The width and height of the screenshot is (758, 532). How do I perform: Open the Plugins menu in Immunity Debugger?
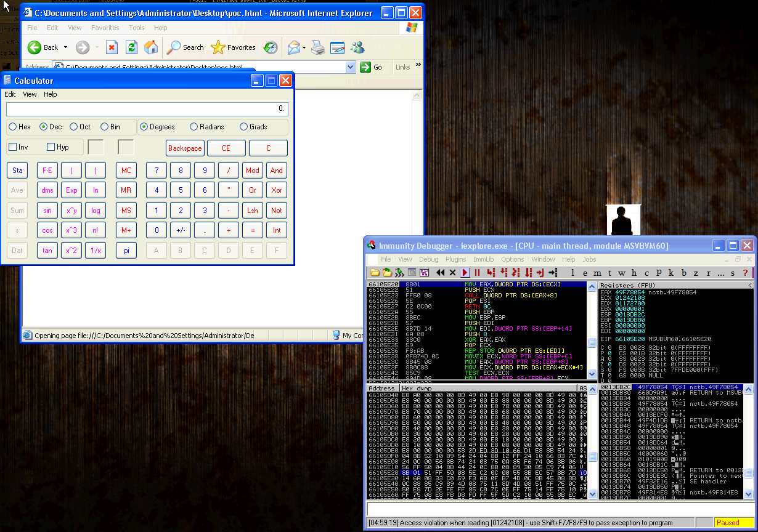coord(456,259)
